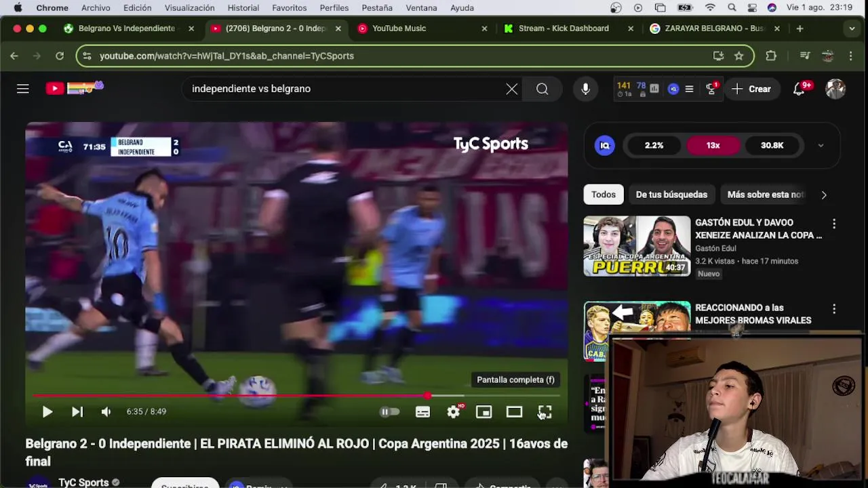
Task: Open options for Gastón Edul video
Action: pos(834,224)
